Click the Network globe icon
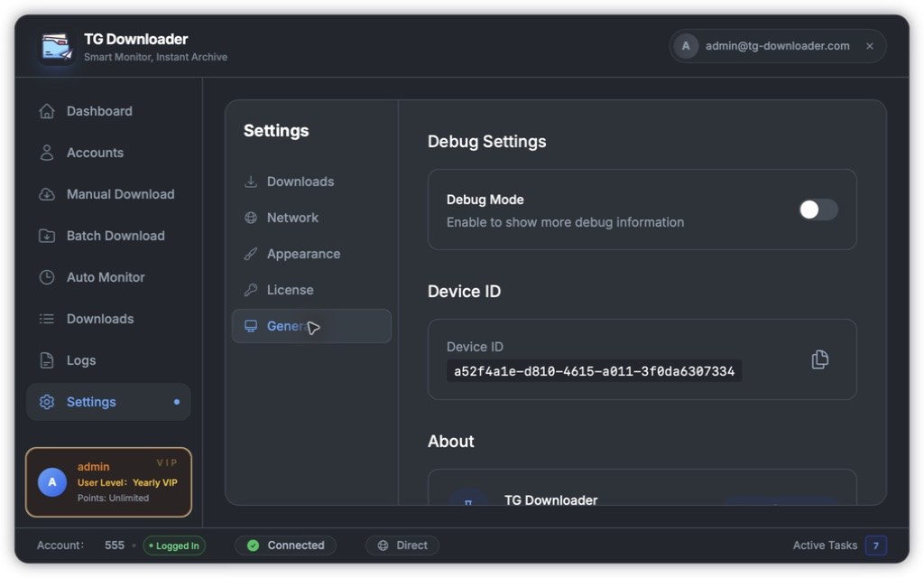 point(251,218)
